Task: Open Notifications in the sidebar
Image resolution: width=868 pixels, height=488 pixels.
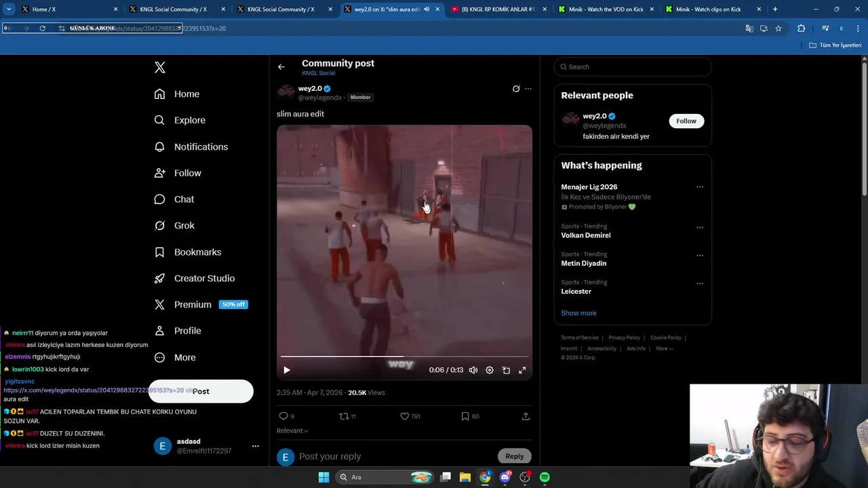Action: 191,146
